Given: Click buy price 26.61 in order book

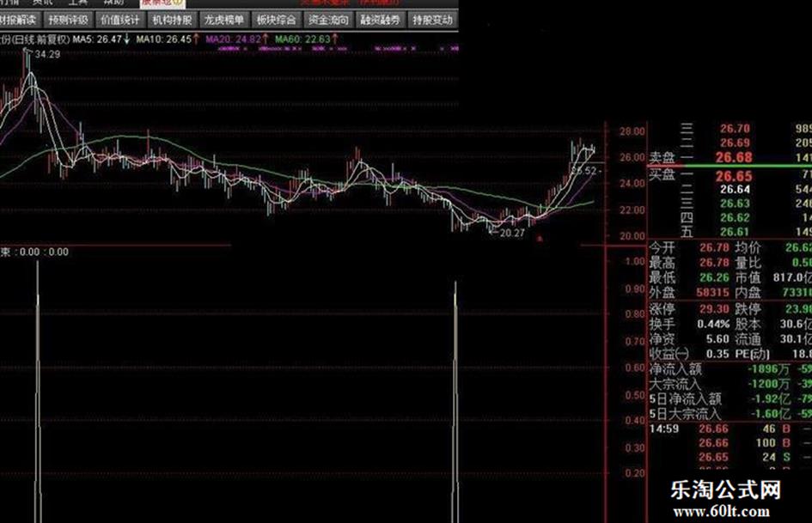Looking at the screenshot, I should point(735,232).
